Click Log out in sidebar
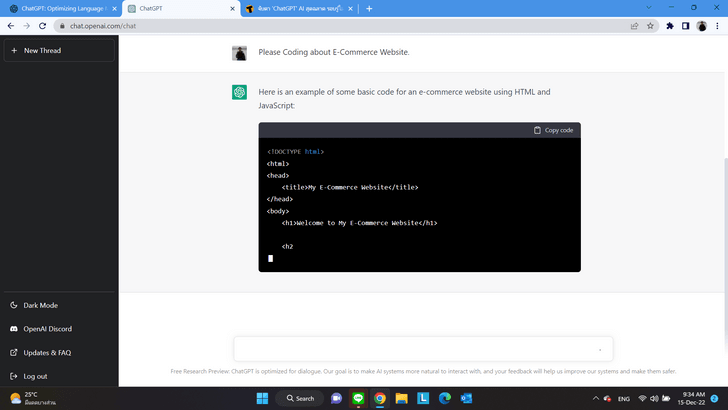 click(x=35, y=376)
